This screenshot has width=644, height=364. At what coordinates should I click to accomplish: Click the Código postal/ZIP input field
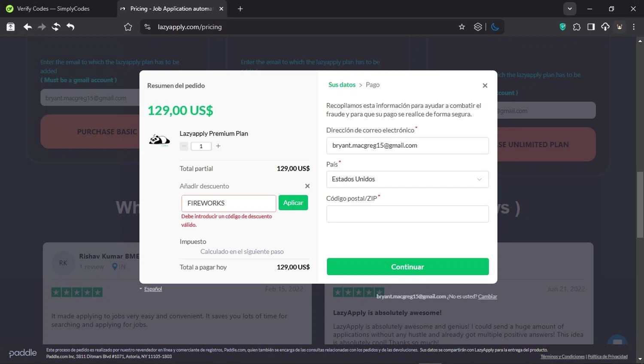pyautogui.click(x=407, y=214)
